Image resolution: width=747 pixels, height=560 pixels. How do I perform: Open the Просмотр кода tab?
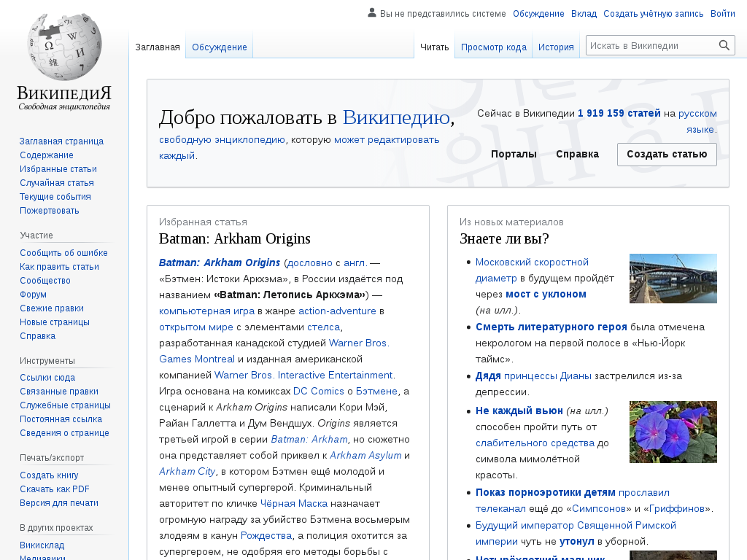(494, 47)
